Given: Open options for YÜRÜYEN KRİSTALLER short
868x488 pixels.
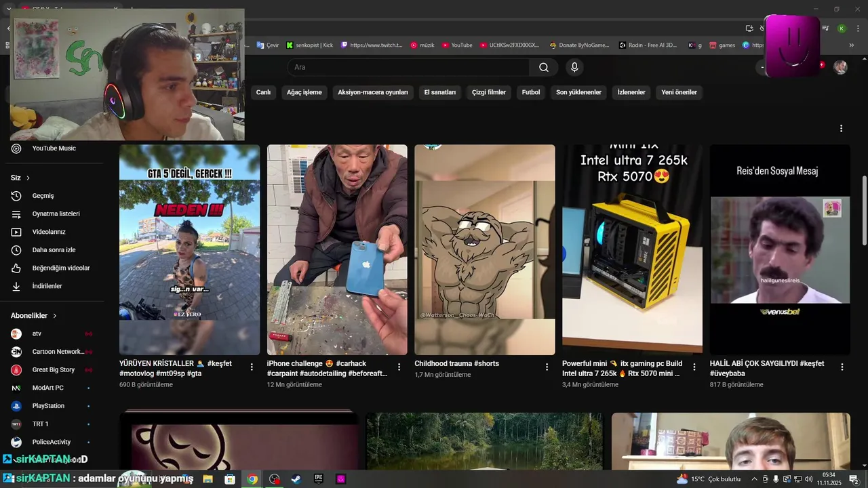Looking at the screenshot, I should [x=252, y=367].
